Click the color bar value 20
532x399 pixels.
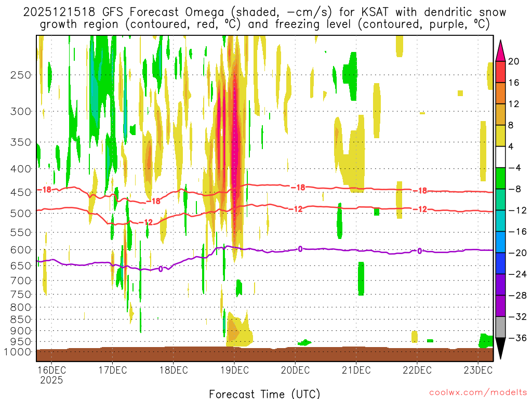[514, 61]
